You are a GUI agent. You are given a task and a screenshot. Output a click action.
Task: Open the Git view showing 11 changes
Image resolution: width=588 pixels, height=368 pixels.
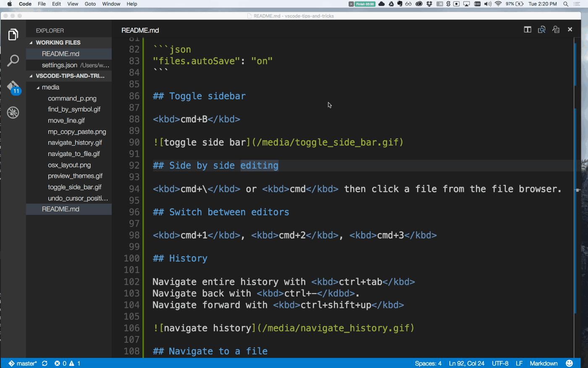[13, 87]
